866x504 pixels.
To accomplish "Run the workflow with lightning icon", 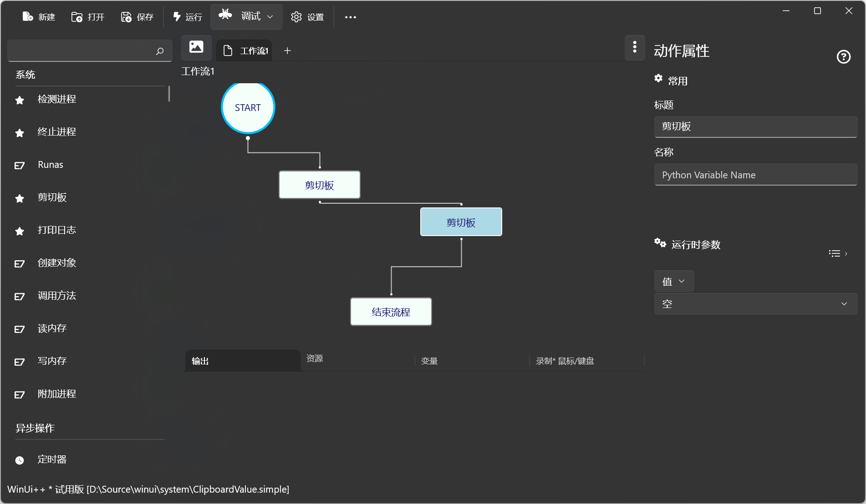I will click(x=177, y=17).
